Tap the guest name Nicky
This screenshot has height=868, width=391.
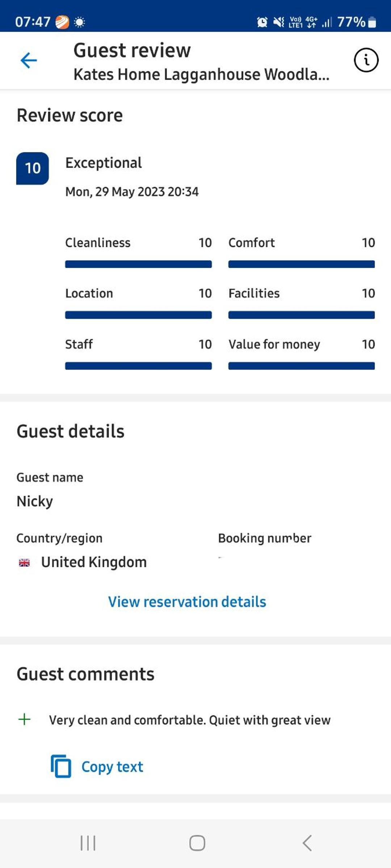(x=35, y=502)
